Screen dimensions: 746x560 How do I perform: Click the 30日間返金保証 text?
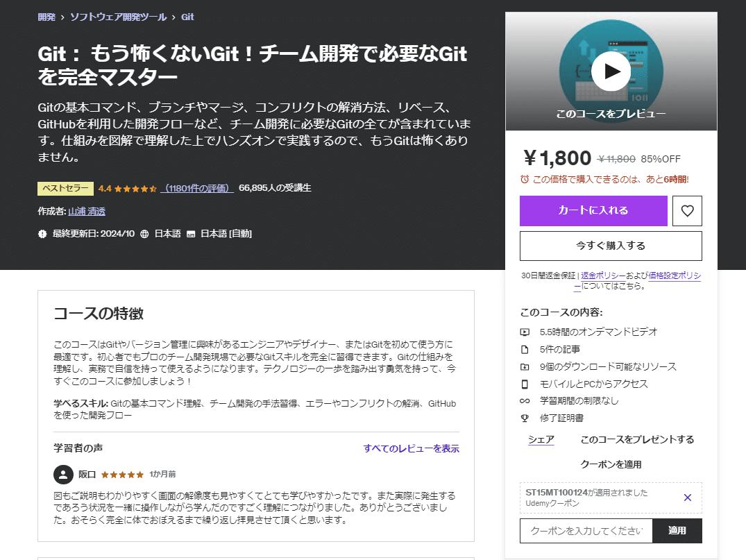point(548,275)
